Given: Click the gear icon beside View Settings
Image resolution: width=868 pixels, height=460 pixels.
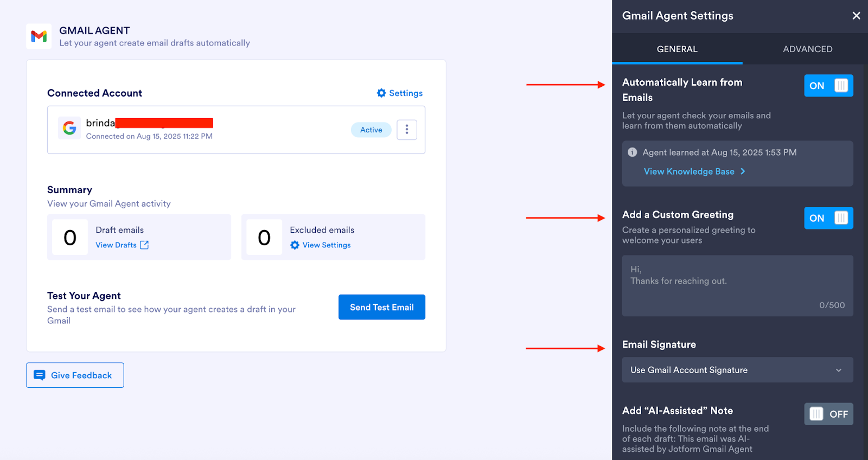Looking at the screenshot, I should [295, 245].
